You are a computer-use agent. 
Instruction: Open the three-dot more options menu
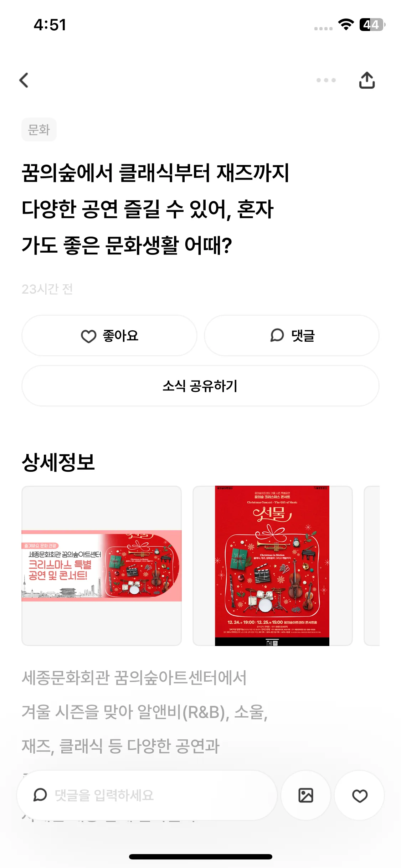coord(326,80)
